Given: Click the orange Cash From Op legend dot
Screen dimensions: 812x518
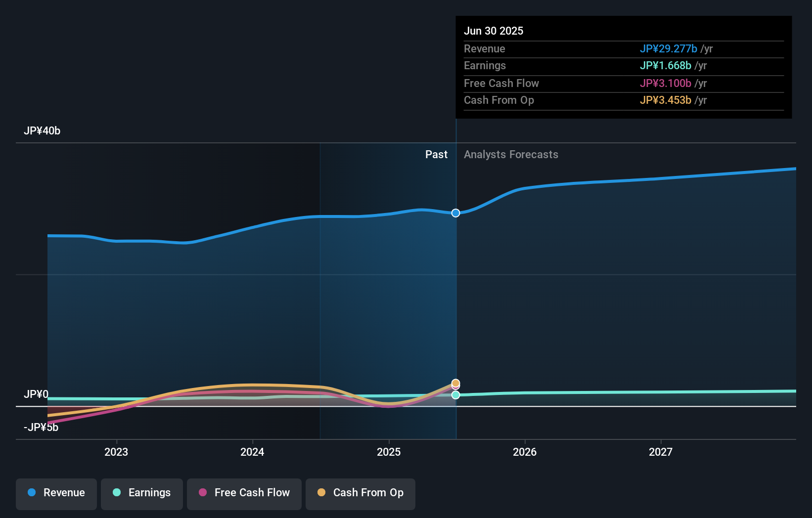Looking at the screenshot, I should coord(322,493).
